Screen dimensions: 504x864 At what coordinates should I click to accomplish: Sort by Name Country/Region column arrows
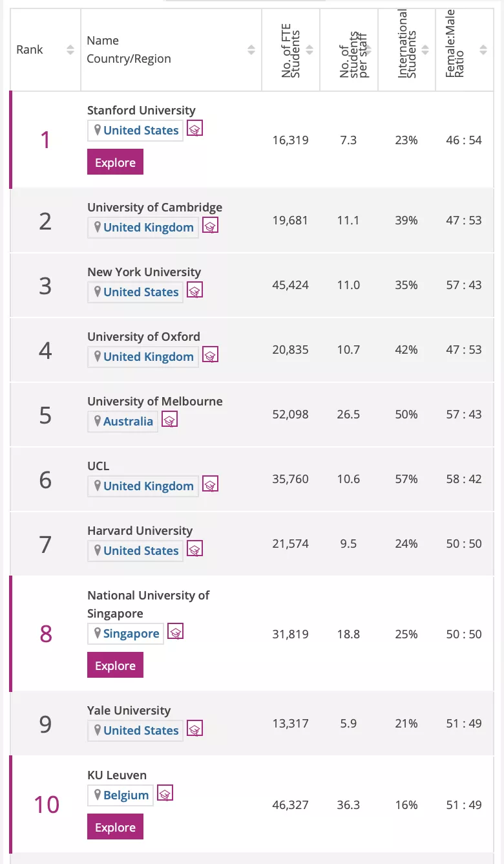coord(251,50)
